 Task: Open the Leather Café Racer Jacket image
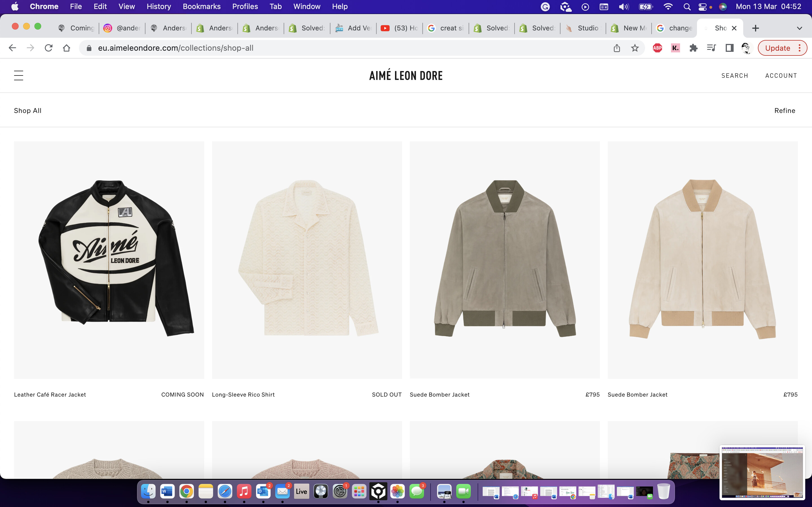pos(109,260)
